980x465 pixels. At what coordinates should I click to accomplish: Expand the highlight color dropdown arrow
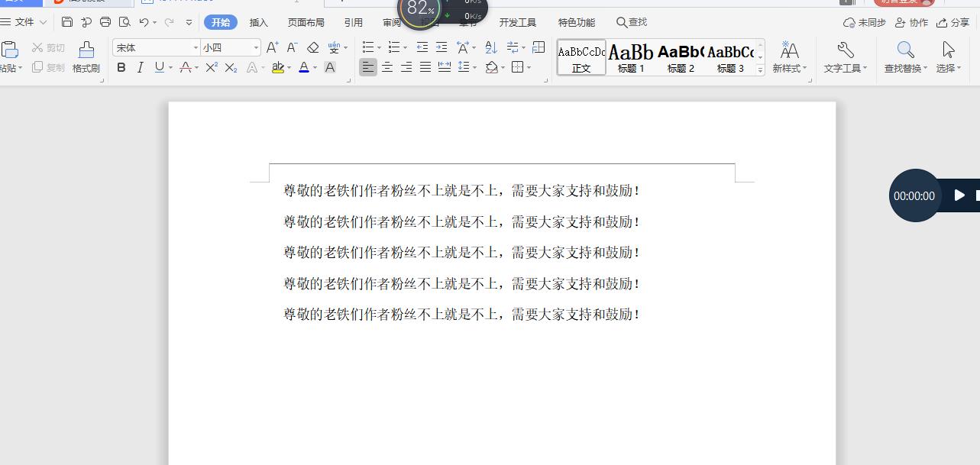(x=289, y=68)
